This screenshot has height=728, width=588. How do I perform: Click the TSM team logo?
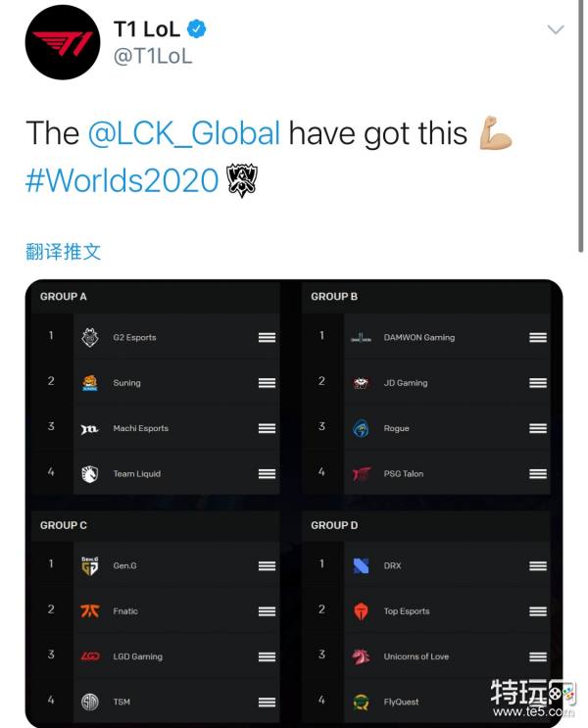pyautogui.click(x=90, y=702)
